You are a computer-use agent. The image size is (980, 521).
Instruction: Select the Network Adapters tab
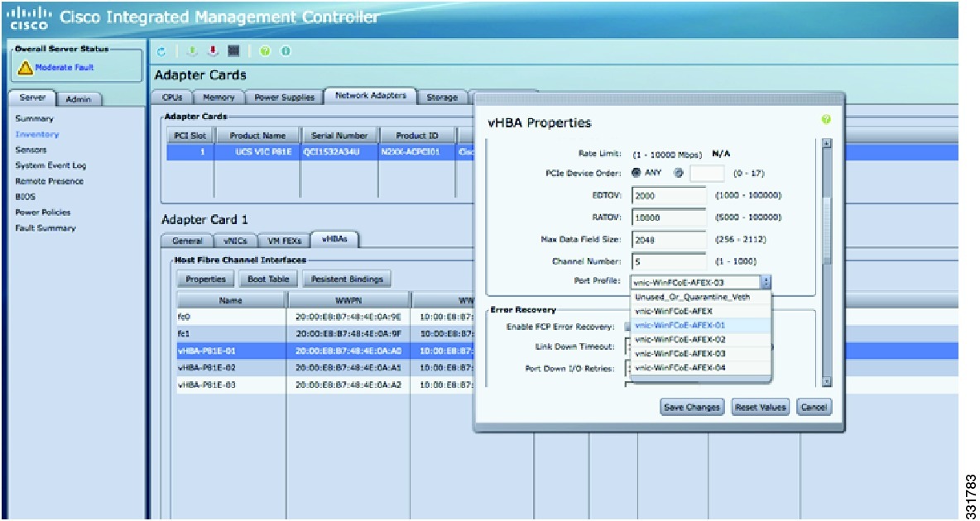point(371,96)
